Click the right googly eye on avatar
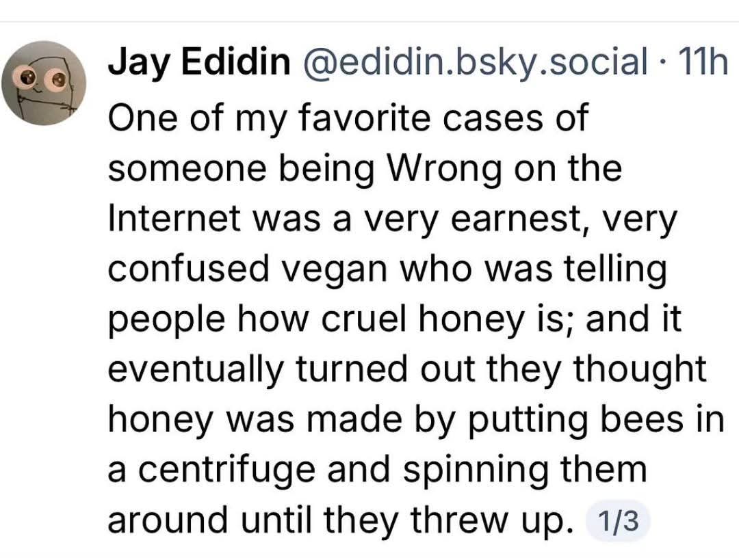 [x=58, y=80]
